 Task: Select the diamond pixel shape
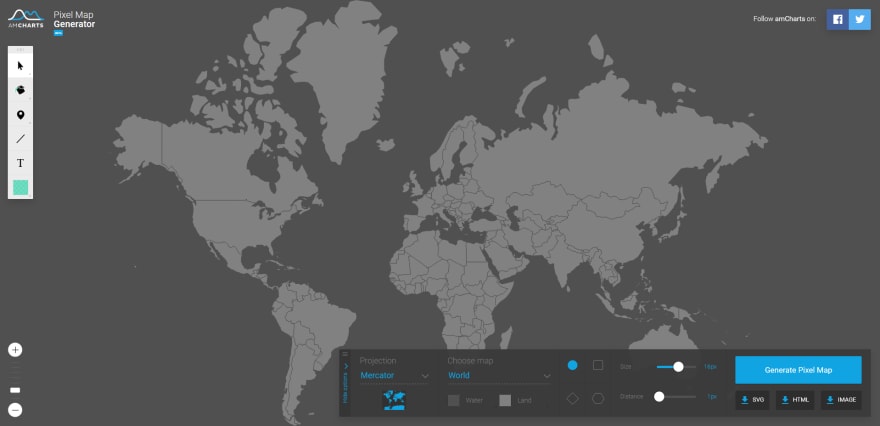(x=572, y=398)
